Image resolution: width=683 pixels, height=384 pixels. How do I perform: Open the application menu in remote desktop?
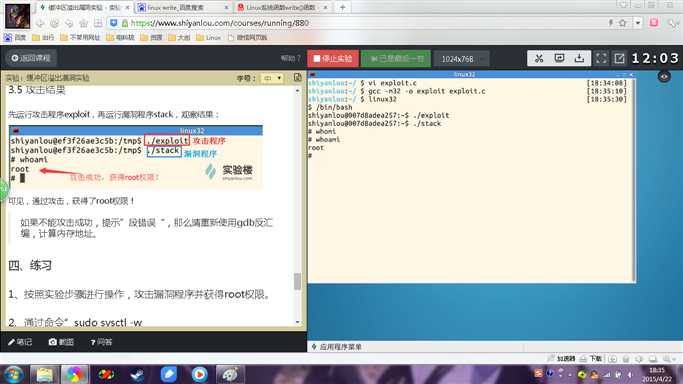(336, 347)
